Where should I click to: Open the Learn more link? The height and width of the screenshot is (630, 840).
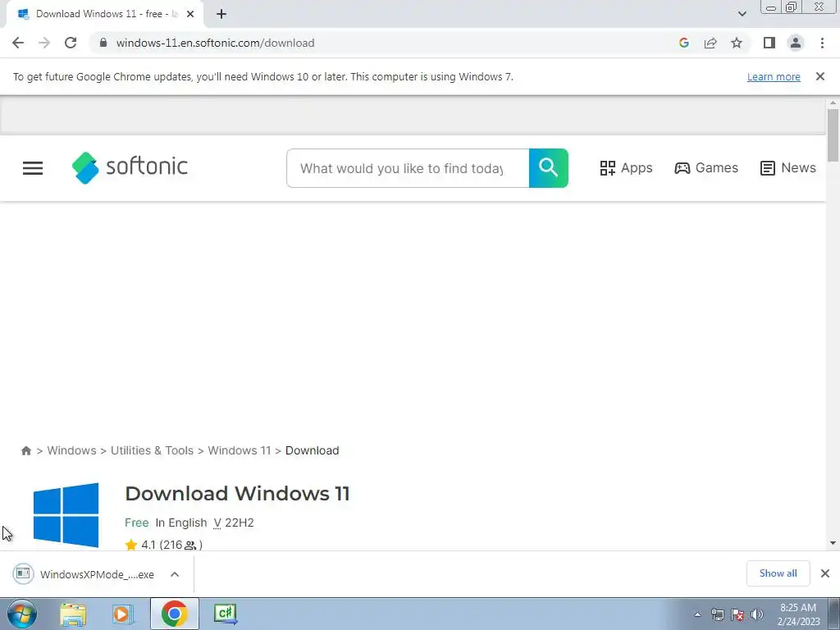coord(774,76)
